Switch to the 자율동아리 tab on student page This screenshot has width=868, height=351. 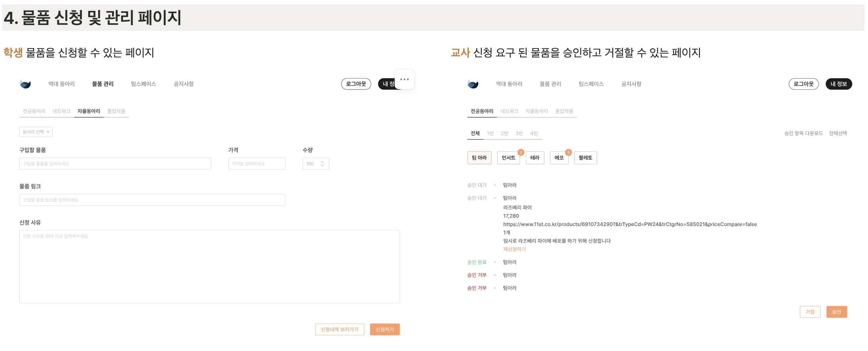(x=89, y=111)
